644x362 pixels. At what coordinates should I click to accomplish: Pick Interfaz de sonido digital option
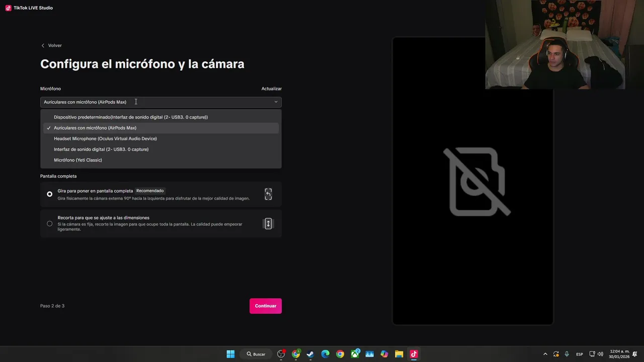tap(161, 149)
